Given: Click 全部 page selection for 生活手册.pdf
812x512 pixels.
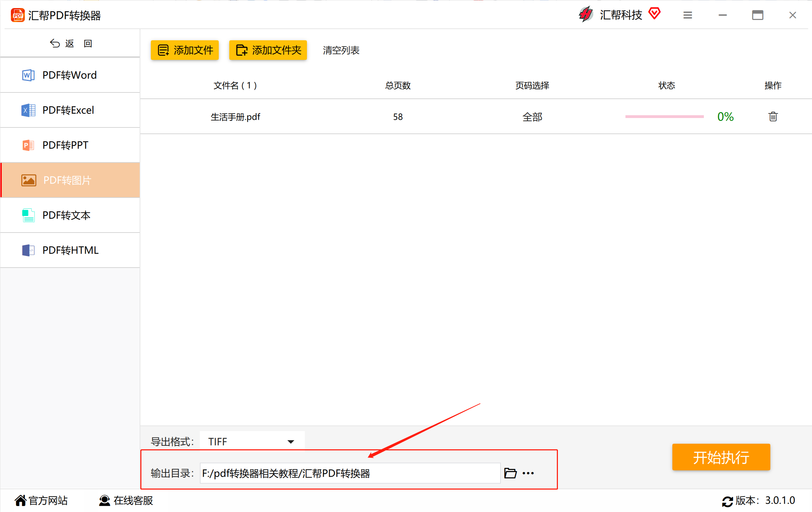Looking at the screenshot, I should (532, 117).
